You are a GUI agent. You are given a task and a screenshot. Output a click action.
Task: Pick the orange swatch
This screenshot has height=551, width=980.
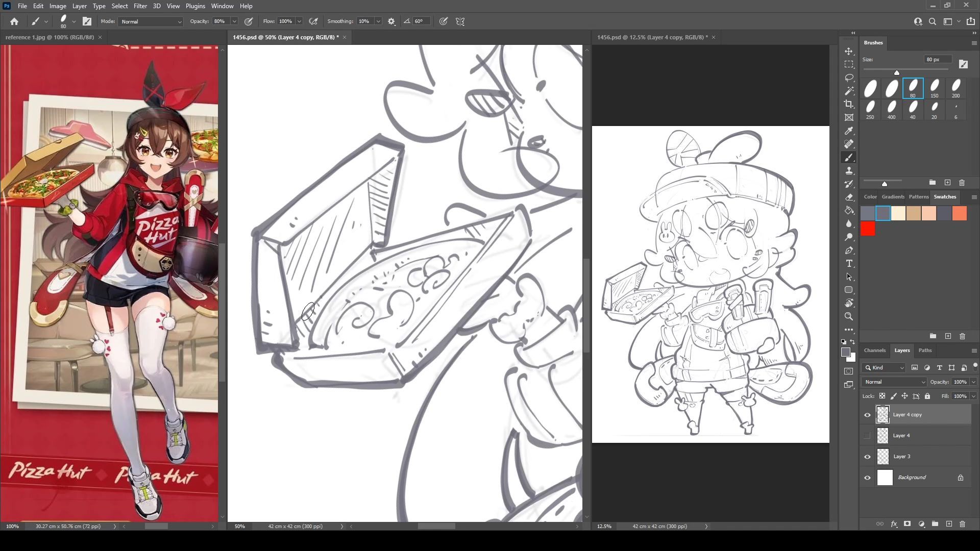click(960, 213)
